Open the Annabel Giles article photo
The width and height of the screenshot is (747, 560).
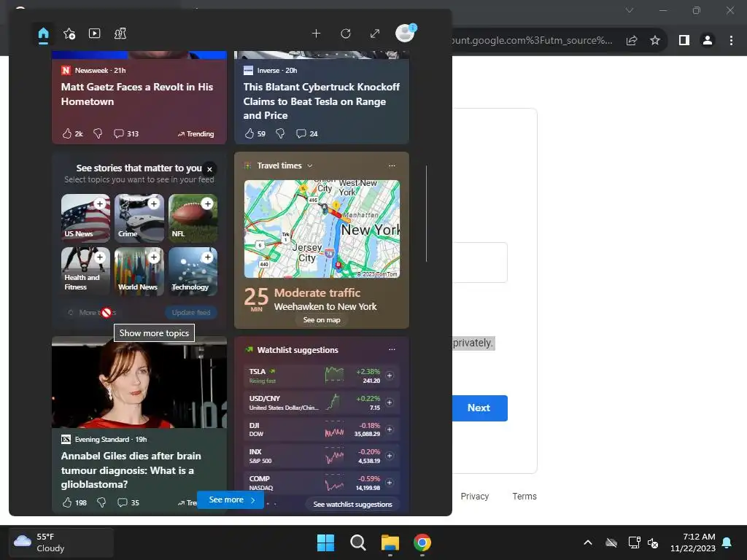pos(139,382)
